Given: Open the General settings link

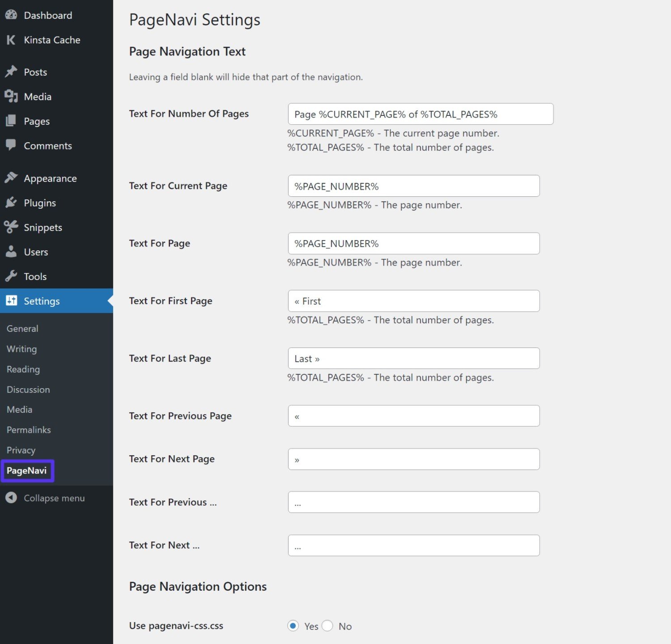Looking at the screenshot, I should point(22,329).
